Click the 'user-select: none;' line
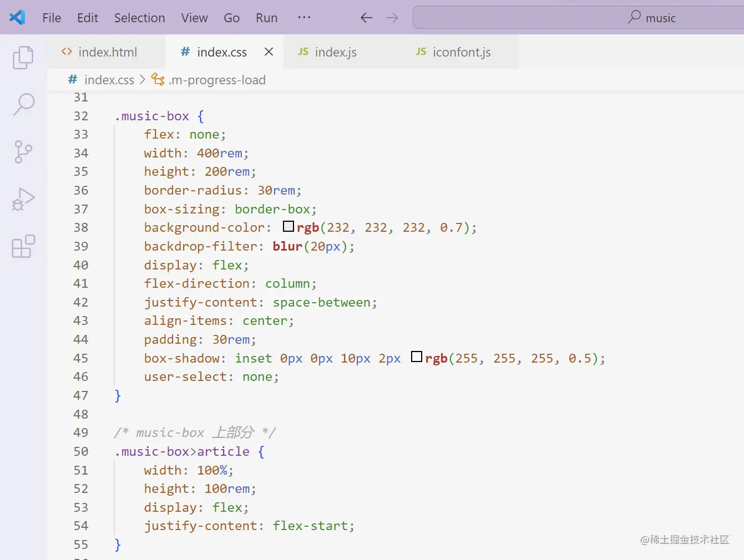The image size is (744, 560). click(211, 376)
